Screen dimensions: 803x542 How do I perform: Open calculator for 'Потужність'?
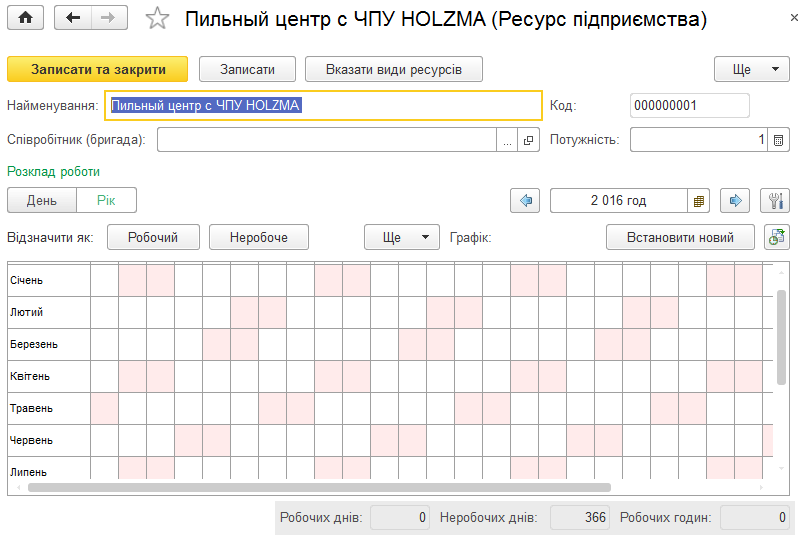coord(778,140)
